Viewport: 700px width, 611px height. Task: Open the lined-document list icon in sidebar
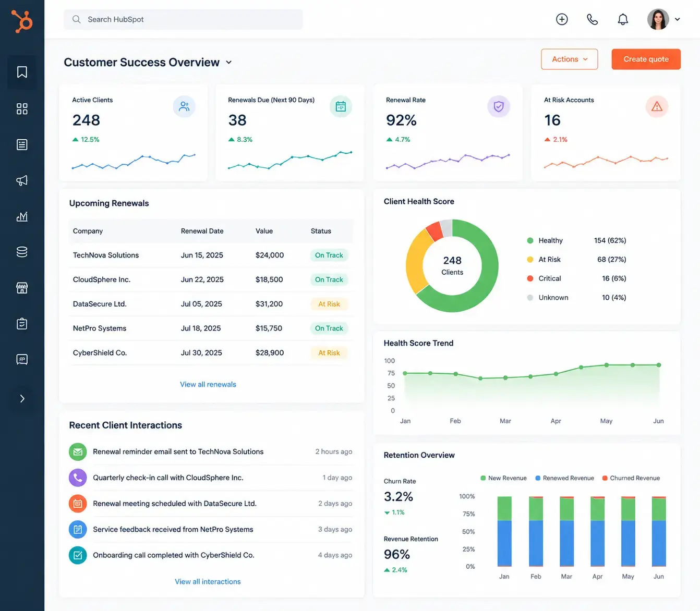click(x=22, y=144)
